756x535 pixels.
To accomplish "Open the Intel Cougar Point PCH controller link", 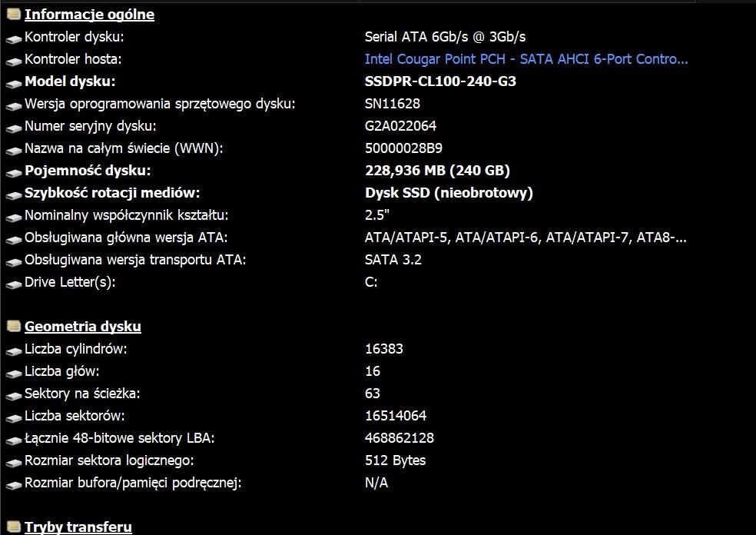I will point(526,59).
